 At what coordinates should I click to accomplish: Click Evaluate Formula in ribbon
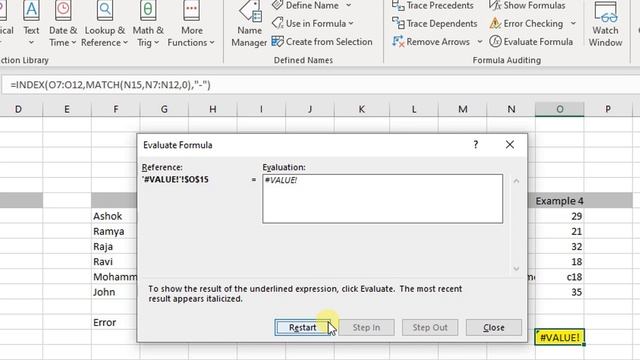[x=531, y=42]
